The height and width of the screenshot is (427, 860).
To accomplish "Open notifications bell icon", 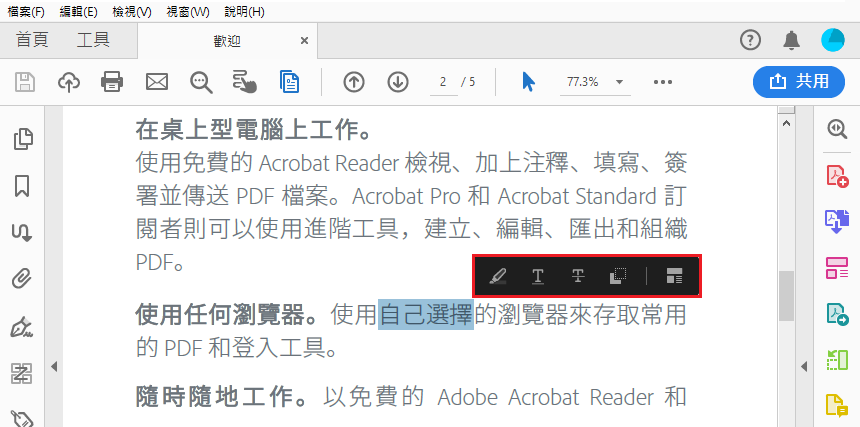I will (791, 40).
